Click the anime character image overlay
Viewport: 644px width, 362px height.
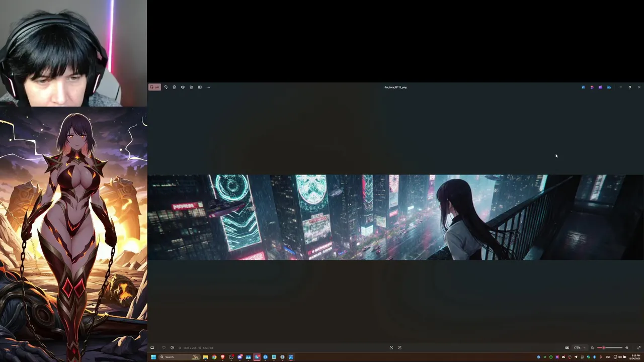(x=73, y=234)
